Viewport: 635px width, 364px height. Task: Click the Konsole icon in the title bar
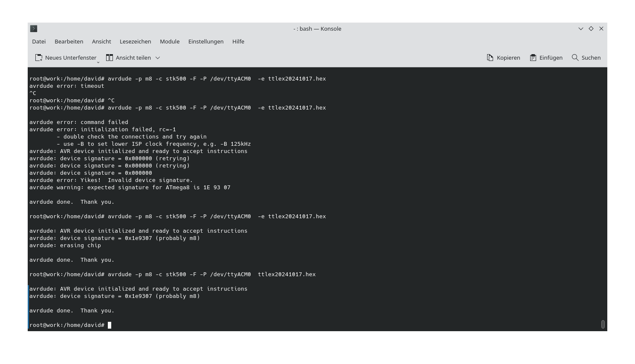click(x=34, y=29)
